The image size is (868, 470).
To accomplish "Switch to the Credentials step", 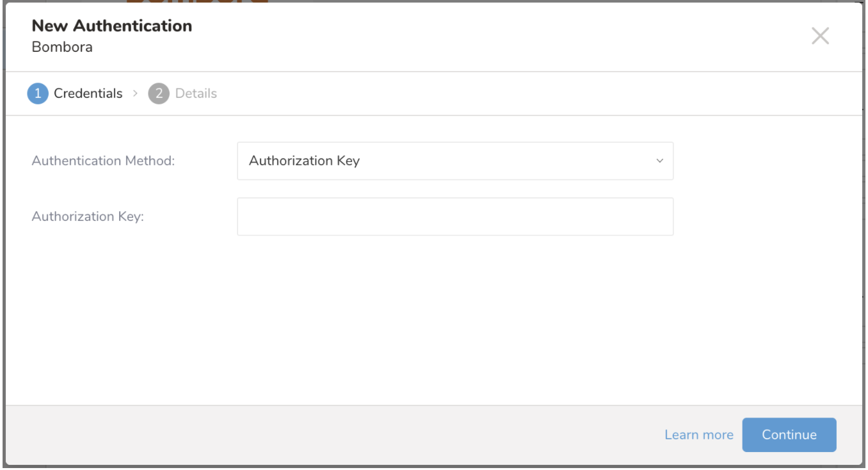I will coord(88,93).
